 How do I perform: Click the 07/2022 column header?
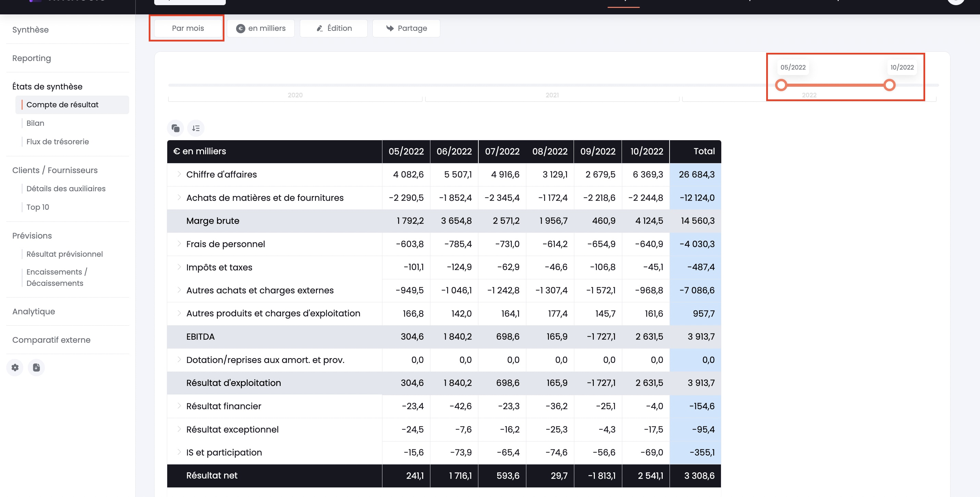pyautogui.click(x=502, y=151)
